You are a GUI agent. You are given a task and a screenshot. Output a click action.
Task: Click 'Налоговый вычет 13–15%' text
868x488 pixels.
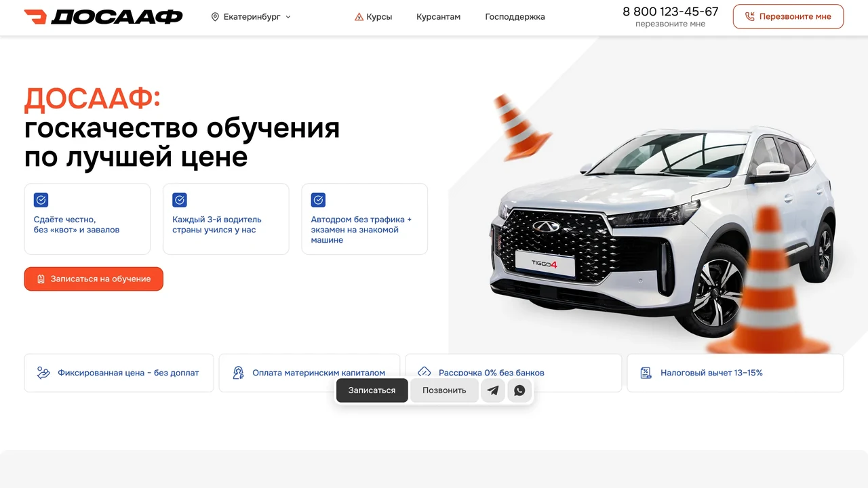point(711,373)
